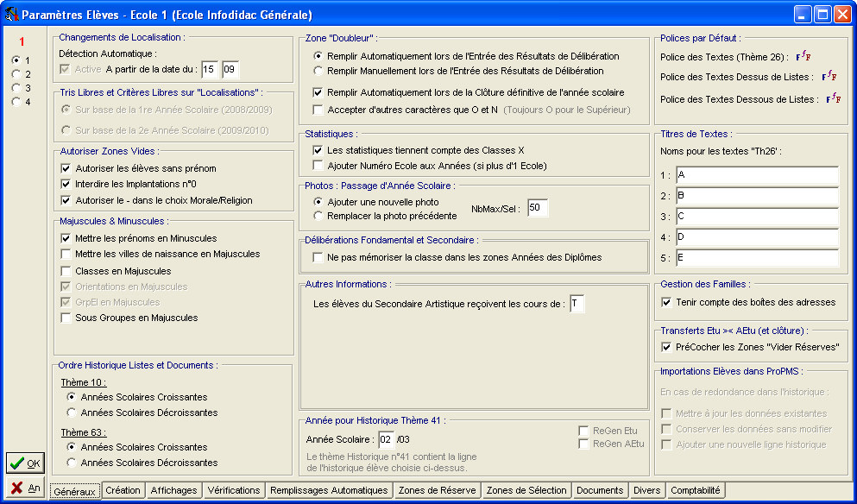Toggle 'Autoriser les élèves sans prénom' checkbox
Viewport: 857px width, 504px height.
66,168
